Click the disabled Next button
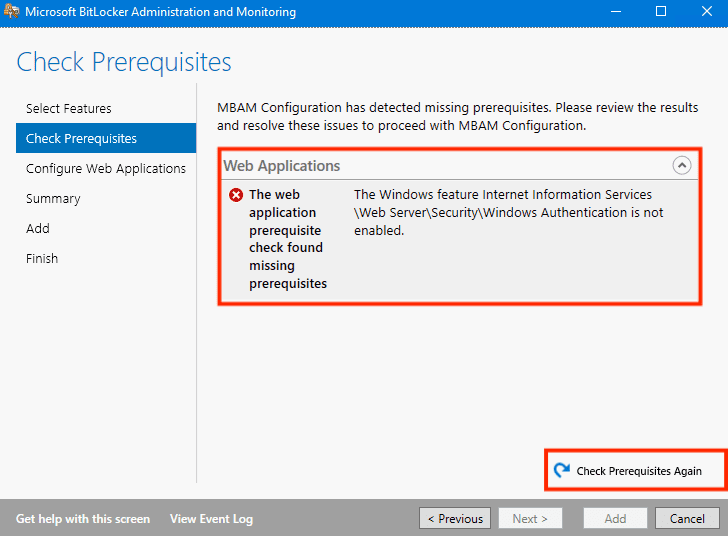 (x=530, y=518)
